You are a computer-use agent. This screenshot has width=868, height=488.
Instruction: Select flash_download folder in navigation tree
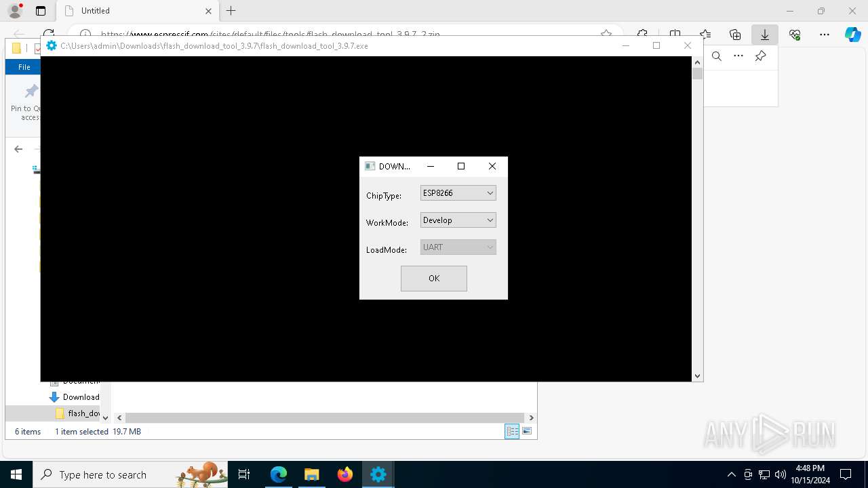(84, 413)
